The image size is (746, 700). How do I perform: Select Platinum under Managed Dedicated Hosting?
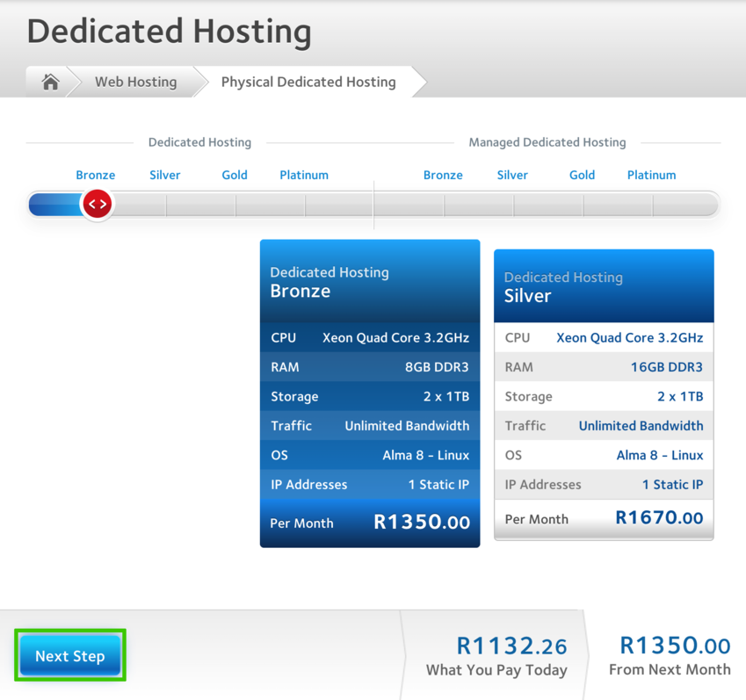pos(651,175)
